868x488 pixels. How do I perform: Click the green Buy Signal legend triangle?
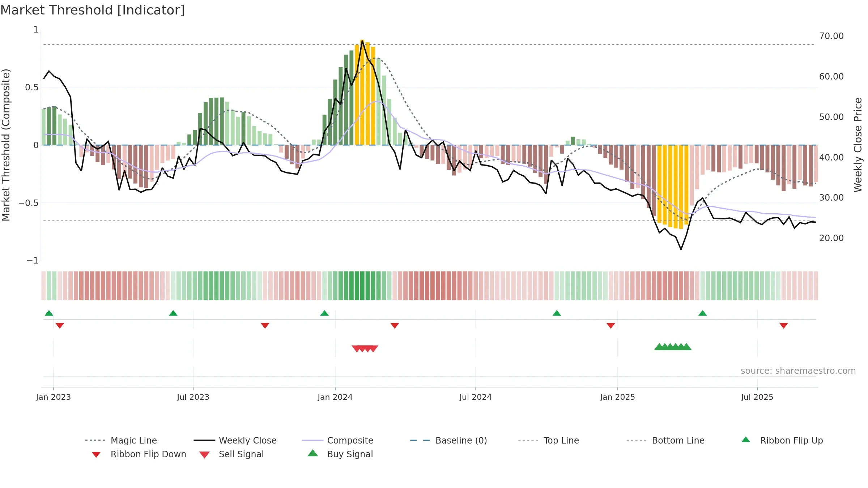(x=312, y=453)
